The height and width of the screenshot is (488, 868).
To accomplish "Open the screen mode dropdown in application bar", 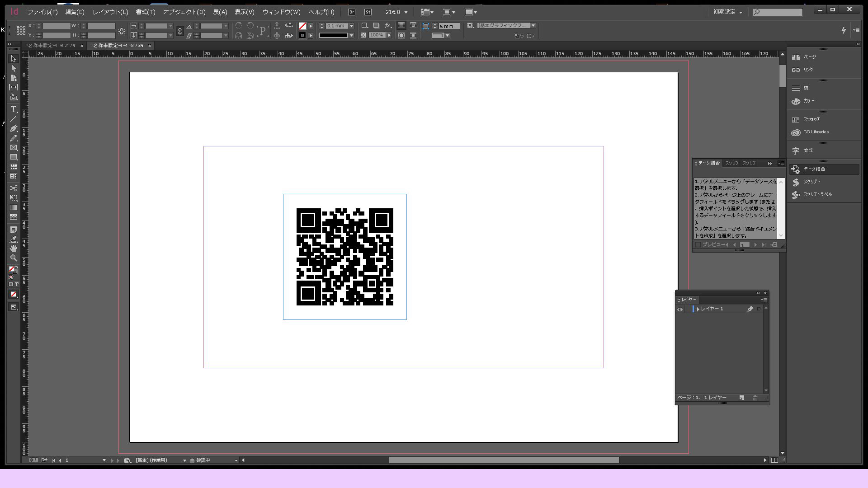I will [x=449, y=12].
